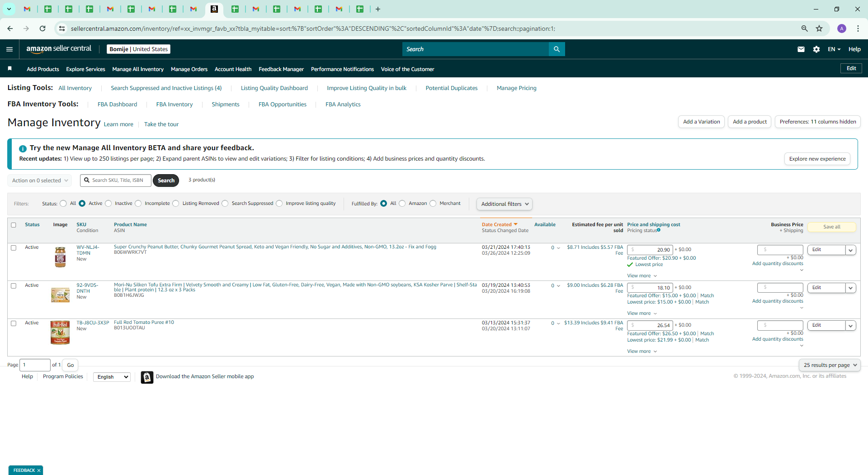Bookmark this page with the star icon

point(819,28)
